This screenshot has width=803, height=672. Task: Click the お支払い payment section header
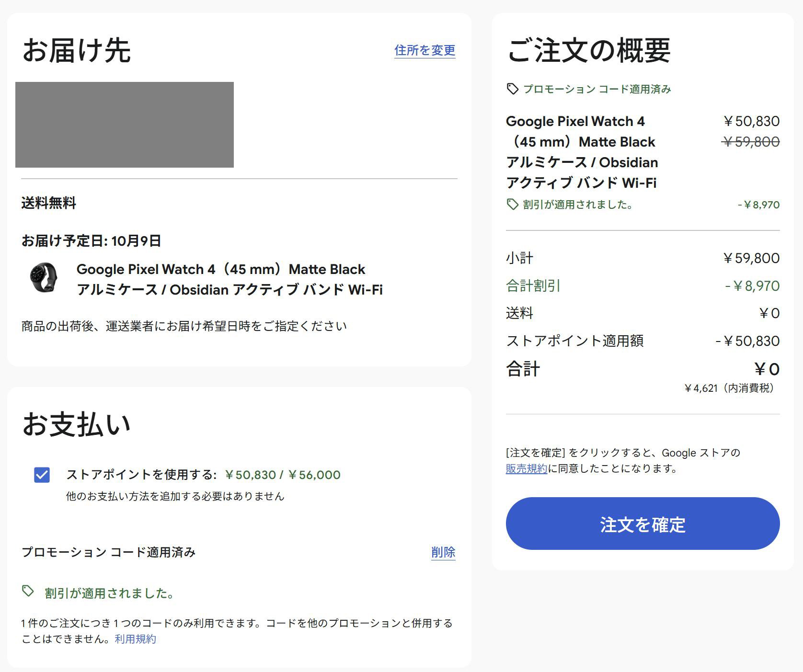pos(77,424)
